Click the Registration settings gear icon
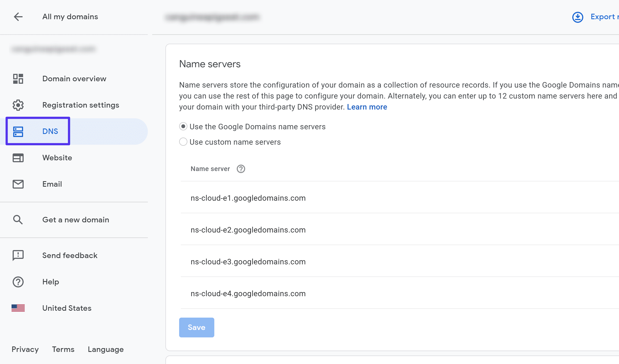The width and height of the screenshot is (619, 364). coord(18,105)
